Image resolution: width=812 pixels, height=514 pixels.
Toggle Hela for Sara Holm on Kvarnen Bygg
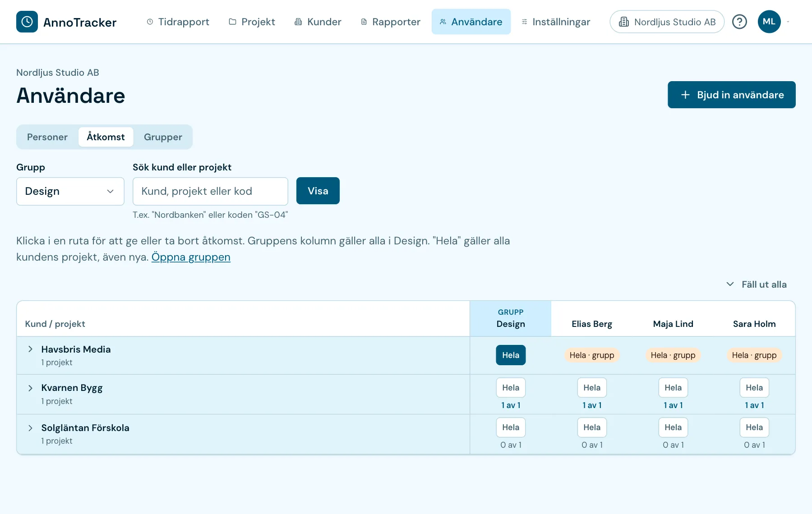coord(754,388)
